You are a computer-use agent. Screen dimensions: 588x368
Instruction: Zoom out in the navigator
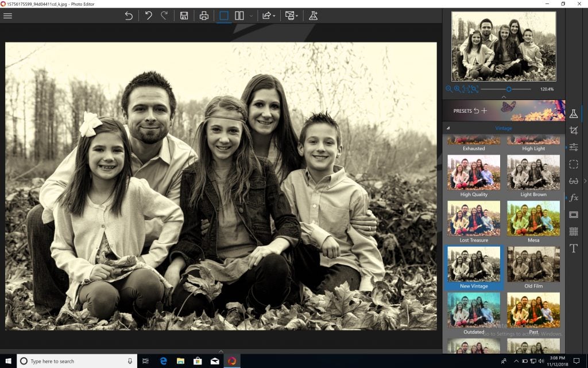pyautogui.click(x=449, y=89)
